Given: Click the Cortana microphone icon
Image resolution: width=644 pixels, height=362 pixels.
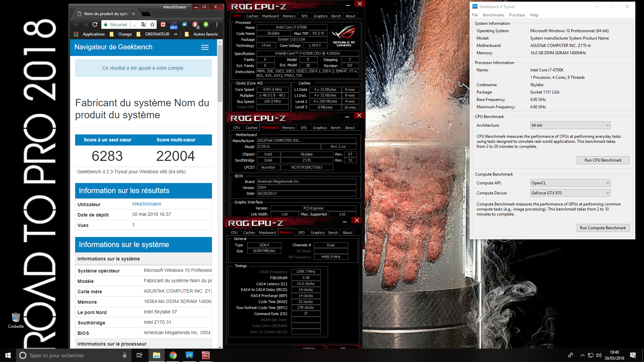Looking at the screenshot, I should (x=124, y=355).
